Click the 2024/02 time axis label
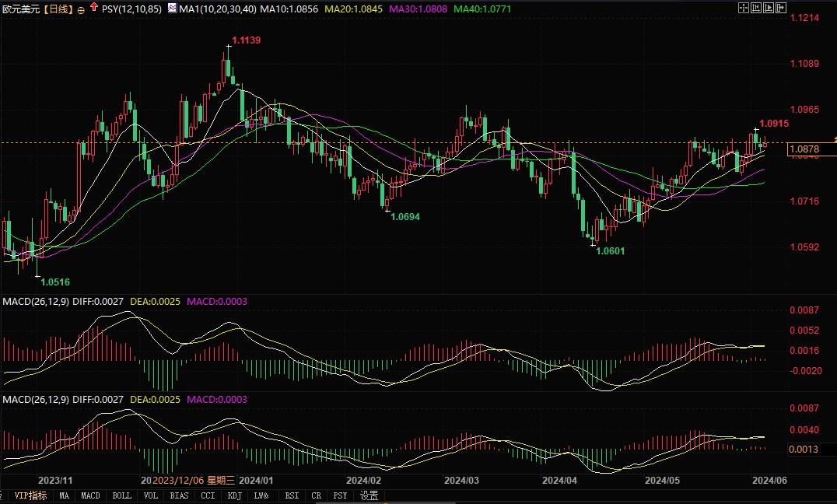Viewport: 837px width, 504px height. (x=363, y=481)
